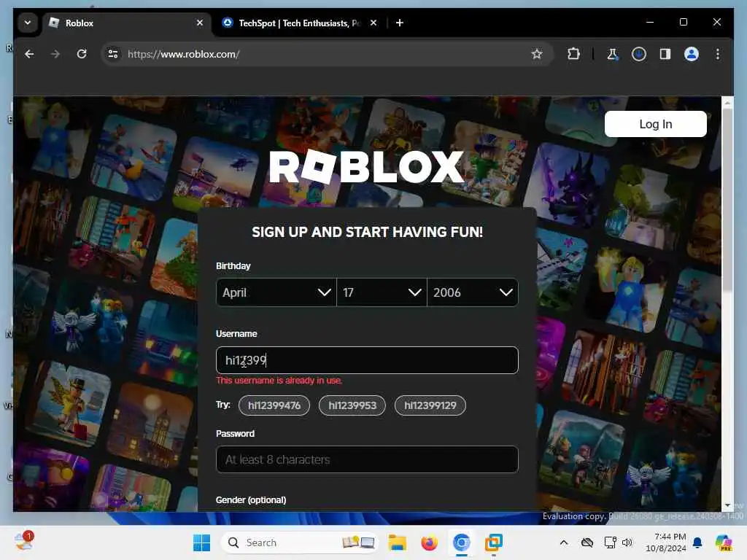Click the Roblox logo
The image size is (747, 560).
tap(366, 166)
